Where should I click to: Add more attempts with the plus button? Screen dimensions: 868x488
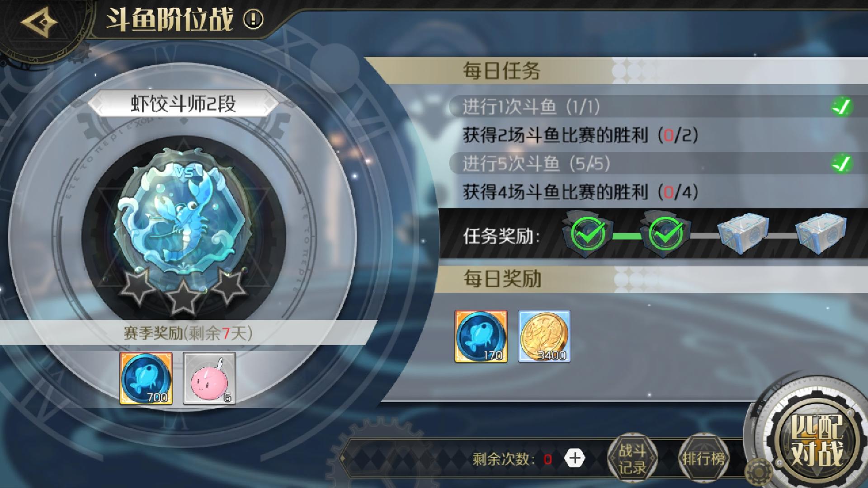(x=575, y=459)
